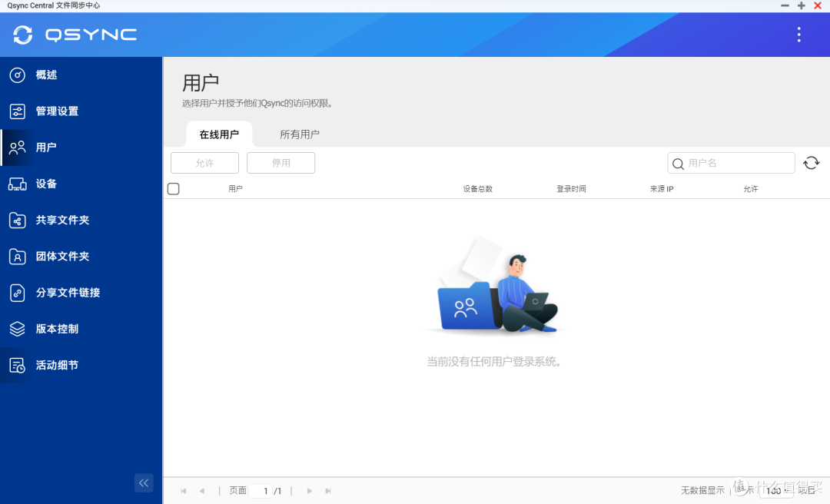Click the 允许 allow button
Viewport: 830px width, 504px height.
pos(205,163)
